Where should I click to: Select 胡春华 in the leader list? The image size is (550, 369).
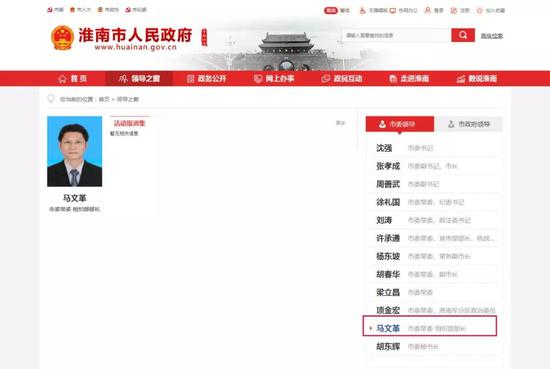pyautogui.click(x=434, y=274)
